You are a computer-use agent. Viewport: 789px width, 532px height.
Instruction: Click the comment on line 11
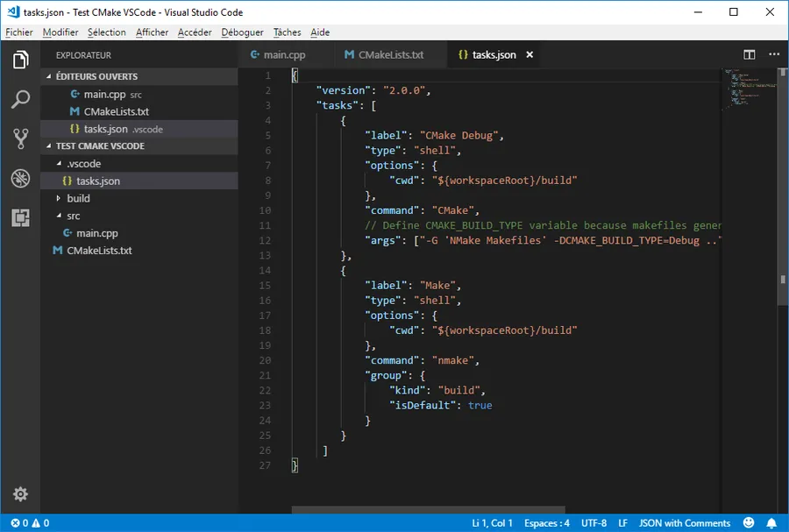click(543, 225)
